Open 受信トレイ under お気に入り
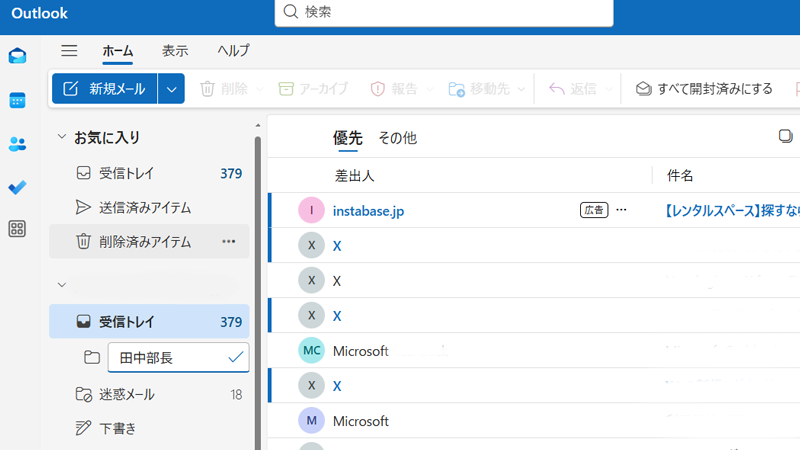800x450 pixels. click(149, 173)
